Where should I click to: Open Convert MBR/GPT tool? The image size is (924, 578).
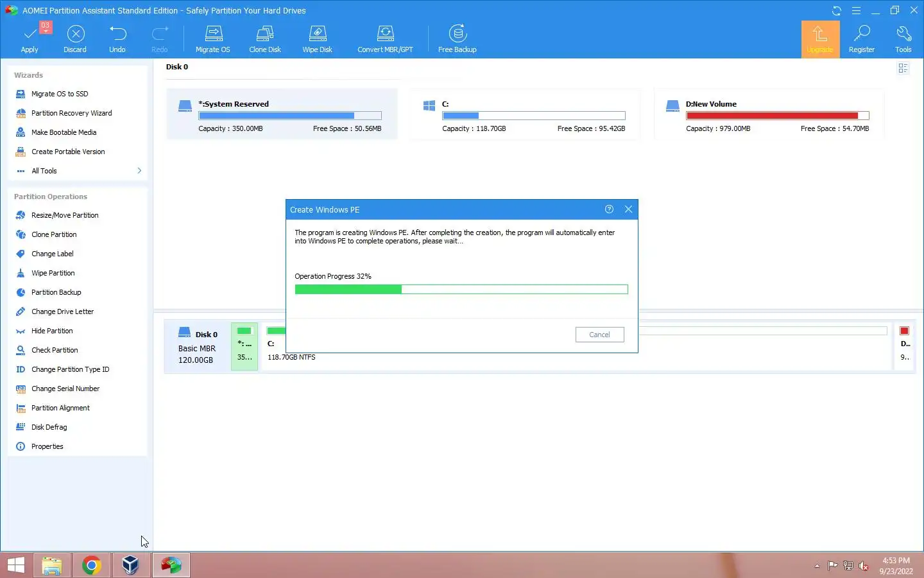385,39
